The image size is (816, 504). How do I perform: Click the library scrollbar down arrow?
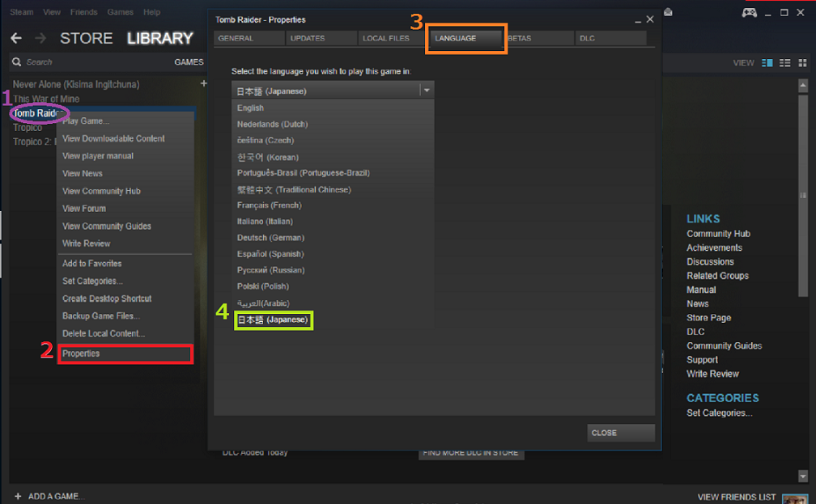802,476
